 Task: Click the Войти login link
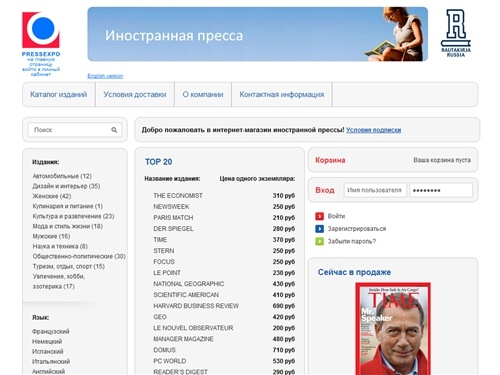point(336,216)
